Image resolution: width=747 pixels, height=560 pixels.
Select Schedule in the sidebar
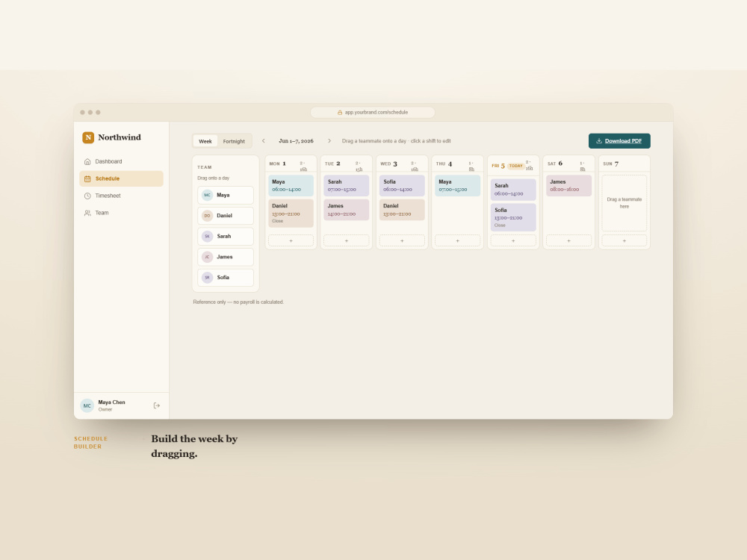[x=121, y=178]
